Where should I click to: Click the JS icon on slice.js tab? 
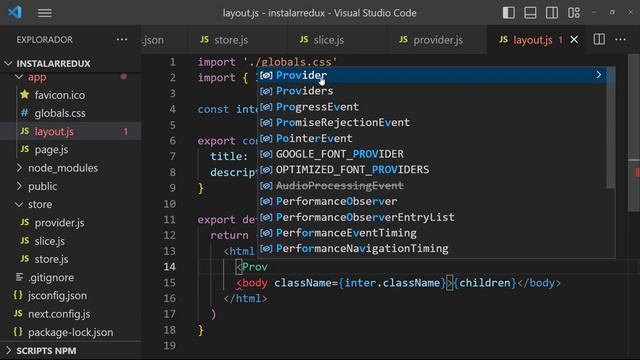pyautogui.click(x=304, y=40)
